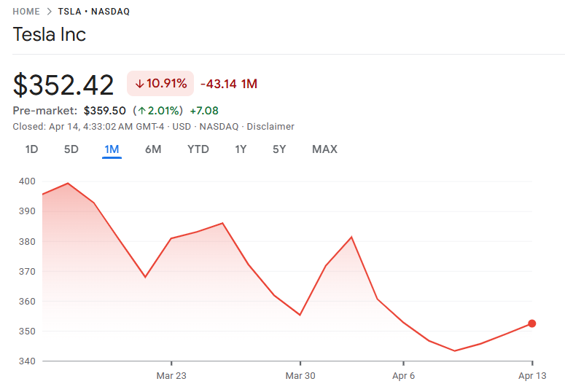
Task: Select the active 1M range tab
Action: coord(112,149)
